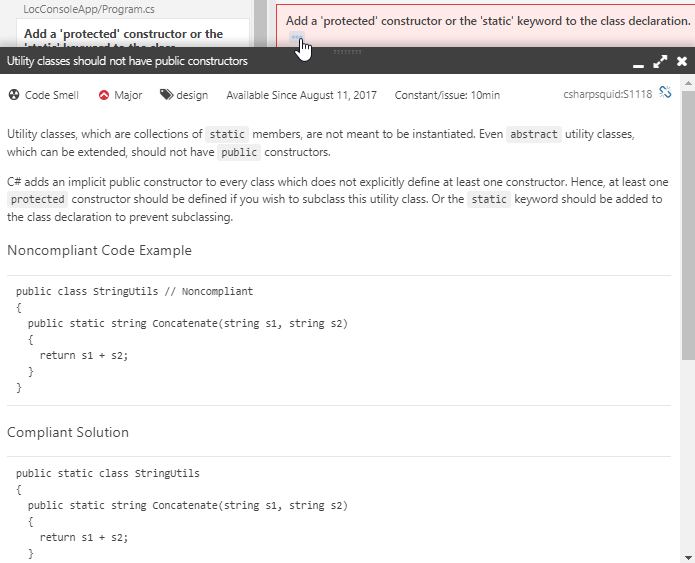The image size is (695, 563).
Task: Click the scrollbar down arrow
Action: pyautogui.click(x=688, y=557)
